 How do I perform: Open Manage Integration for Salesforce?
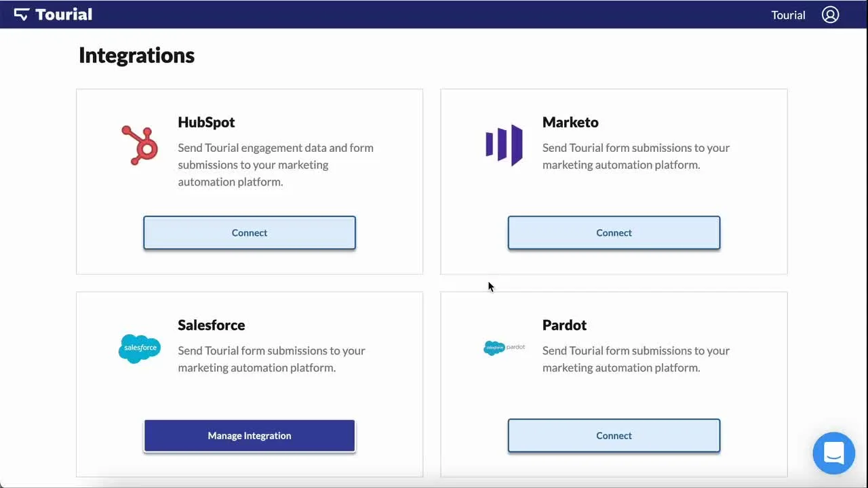click(250, 436)
